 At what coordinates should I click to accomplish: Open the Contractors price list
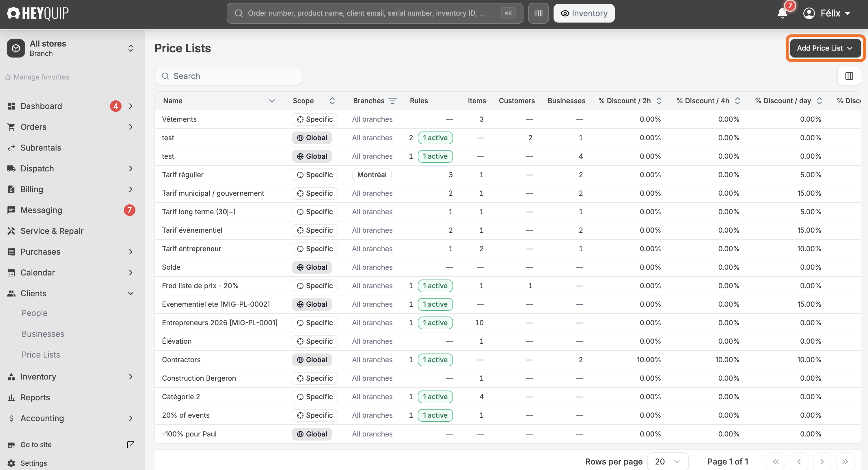(x=181, y=359)
